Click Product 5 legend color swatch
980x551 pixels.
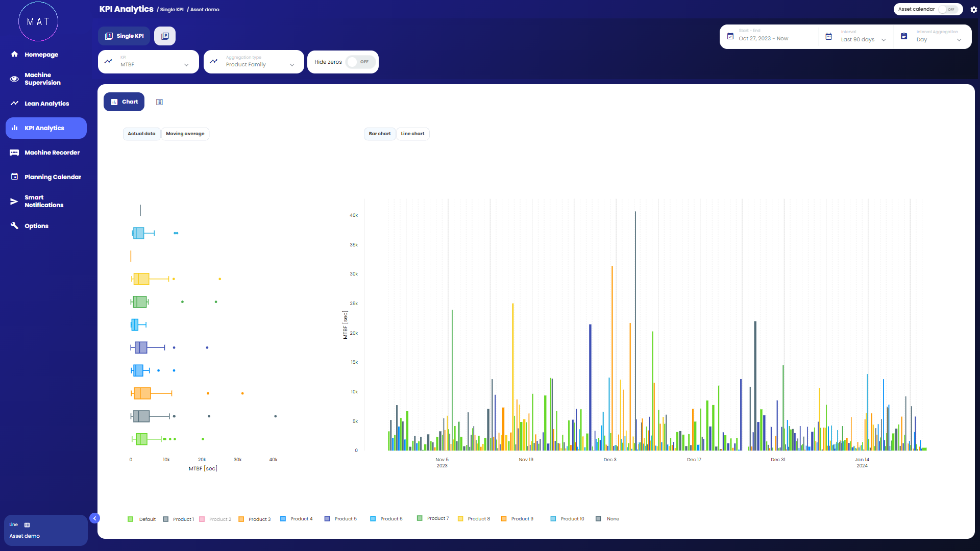327,519
